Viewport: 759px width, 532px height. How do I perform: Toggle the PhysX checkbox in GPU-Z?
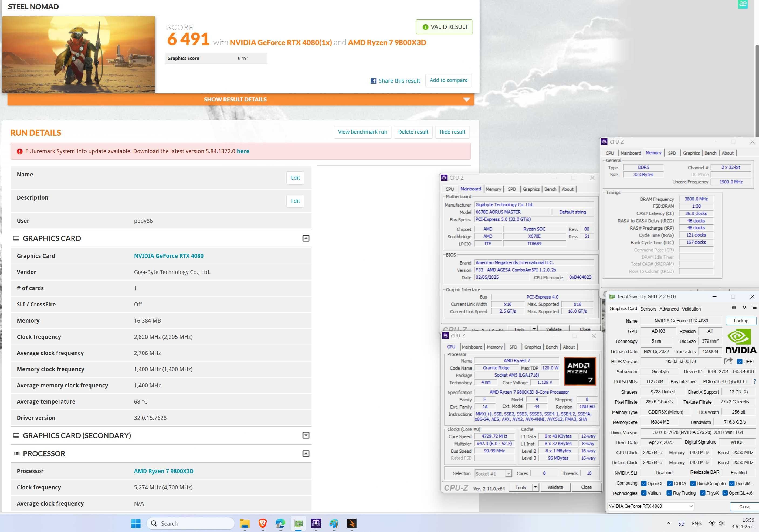703,493
